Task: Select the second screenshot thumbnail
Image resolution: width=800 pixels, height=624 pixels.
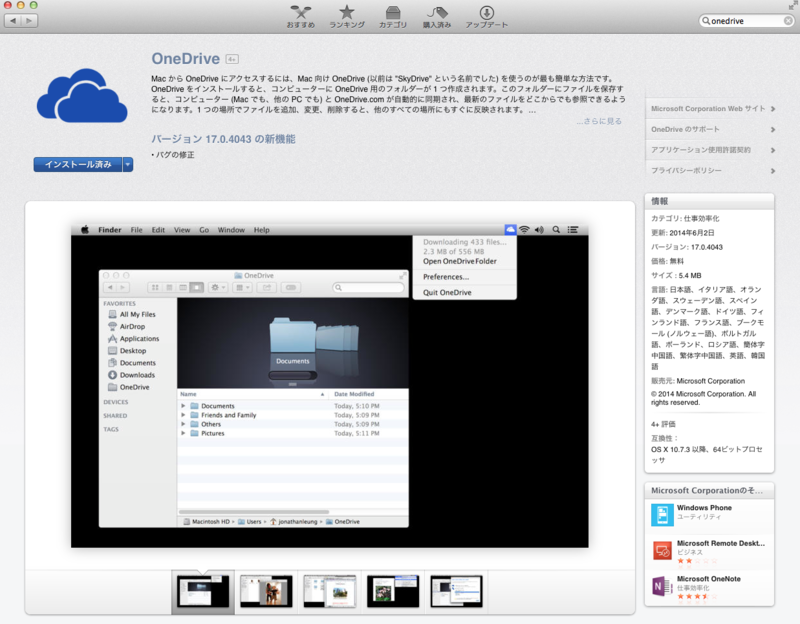Action: click(x=267, y=591)
